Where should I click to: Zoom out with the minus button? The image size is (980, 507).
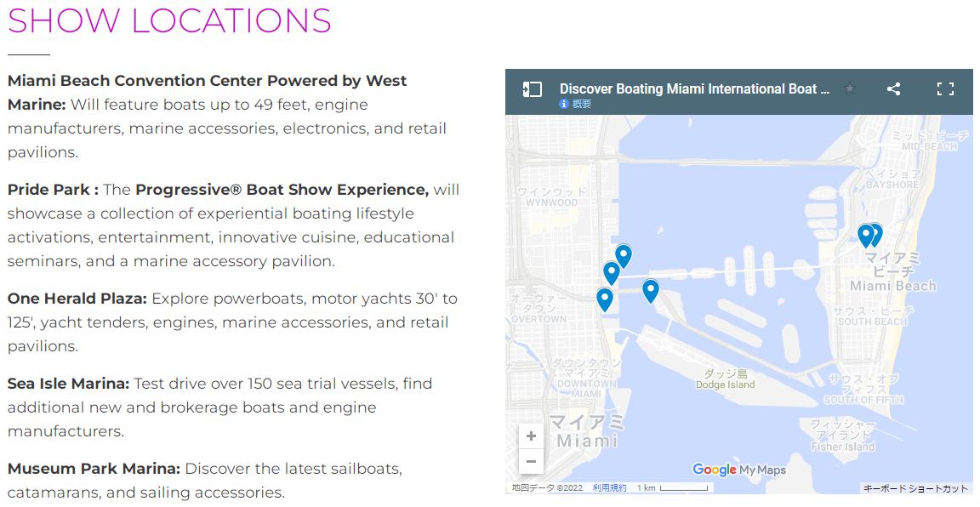[531, 462]
